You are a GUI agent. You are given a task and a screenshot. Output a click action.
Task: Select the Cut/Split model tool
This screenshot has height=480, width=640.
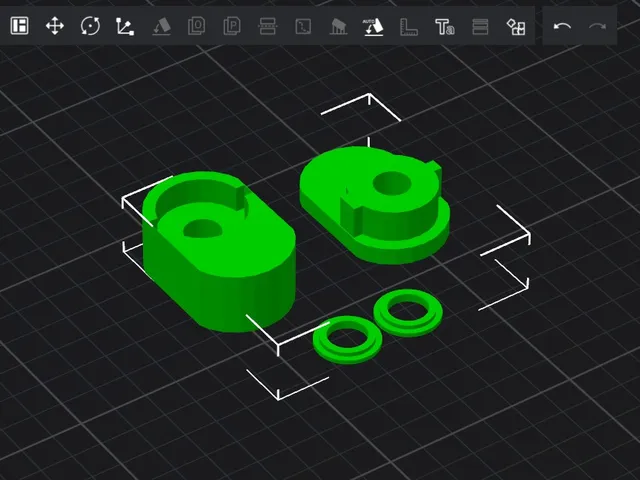point(268,27)
